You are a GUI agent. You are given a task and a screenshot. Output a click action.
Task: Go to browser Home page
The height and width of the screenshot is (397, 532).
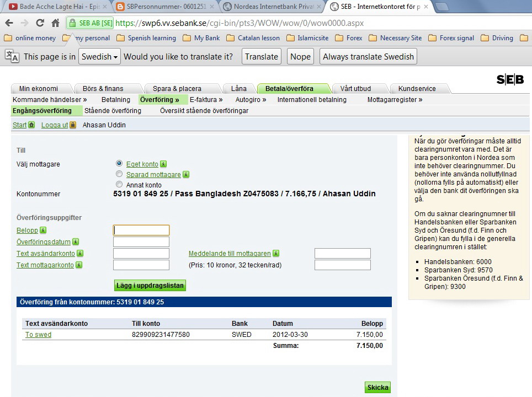(55, 23)
